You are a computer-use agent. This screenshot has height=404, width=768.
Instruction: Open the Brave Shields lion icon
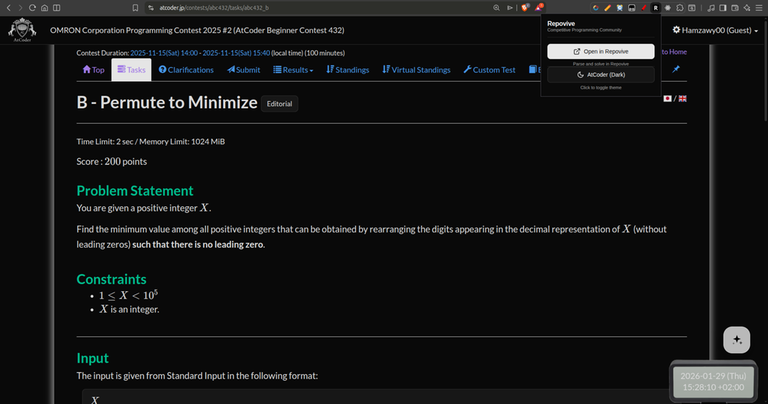[x=525, y=7]
